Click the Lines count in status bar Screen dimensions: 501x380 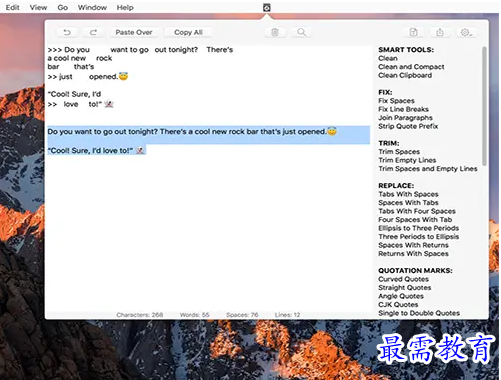click(287, 315)
